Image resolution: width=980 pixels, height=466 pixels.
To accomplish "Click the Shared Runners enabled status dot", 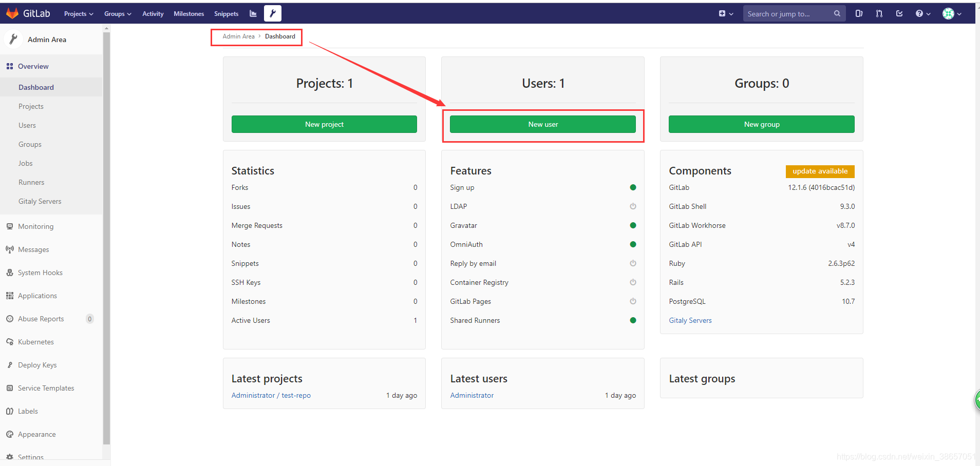I will pyautogui.click(x=633, y=320).
